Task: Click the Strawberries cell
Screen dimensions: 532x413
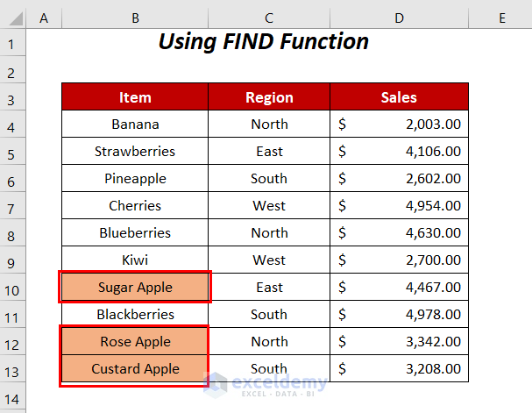Action: [x=135, y=151]
